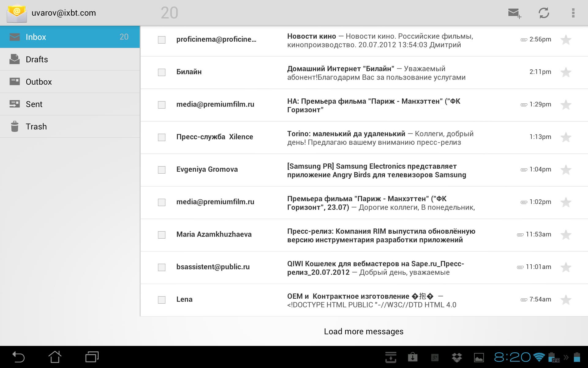Viewport: 588px width, 368px height.
Task: Open the uvarov@ixbt.com account selector
Action: tap(64, 13)
